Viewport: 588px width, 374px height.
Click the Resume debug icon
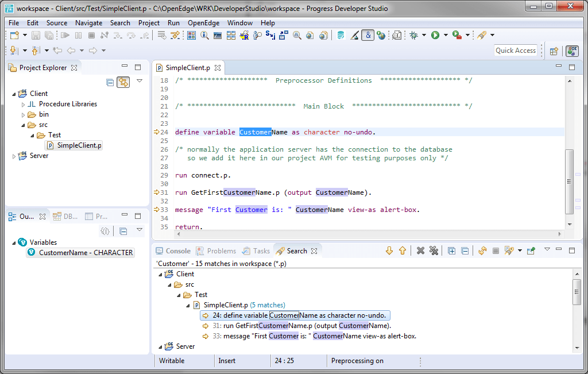coord(65,35)
